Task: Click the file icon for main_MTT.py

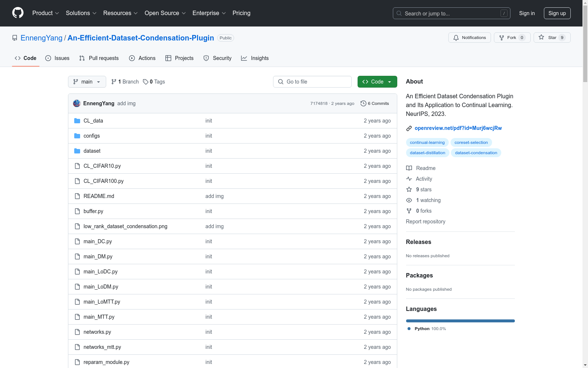Action: [77, 317]
